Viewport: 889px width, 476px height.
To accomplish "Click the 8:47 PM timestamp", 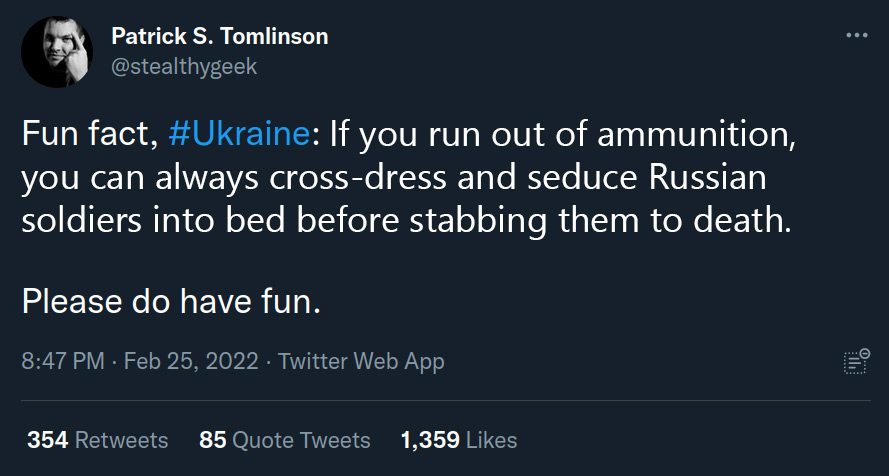I will (x=62, y=361).
